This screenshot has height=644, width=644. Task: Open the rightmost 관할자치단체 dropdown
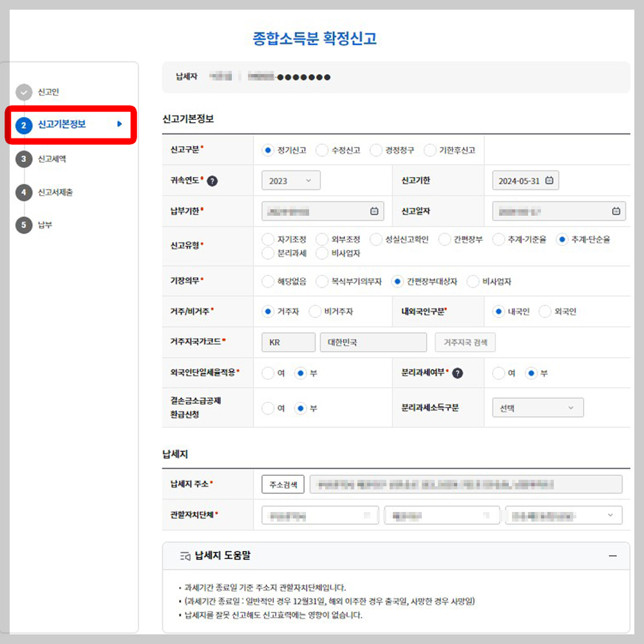563,515
